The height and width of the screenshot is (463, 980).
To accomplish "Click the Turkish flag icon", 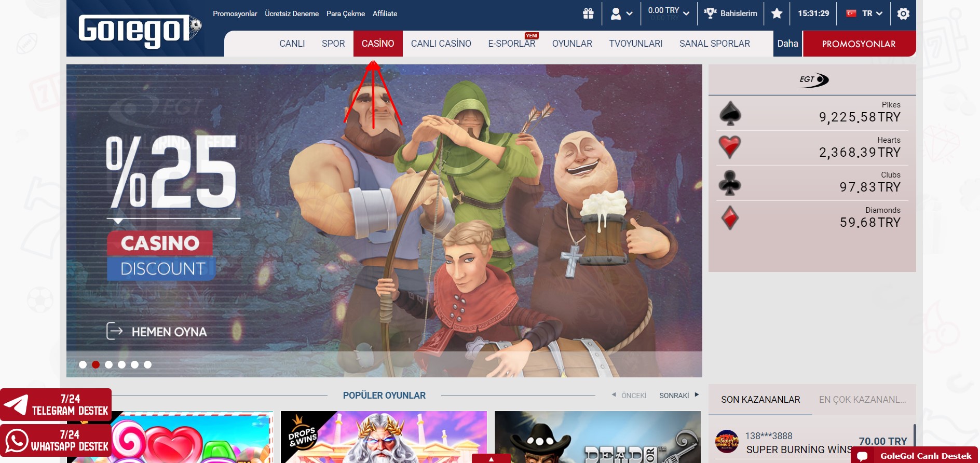I will pyautogui.click(x=851, y=13).
